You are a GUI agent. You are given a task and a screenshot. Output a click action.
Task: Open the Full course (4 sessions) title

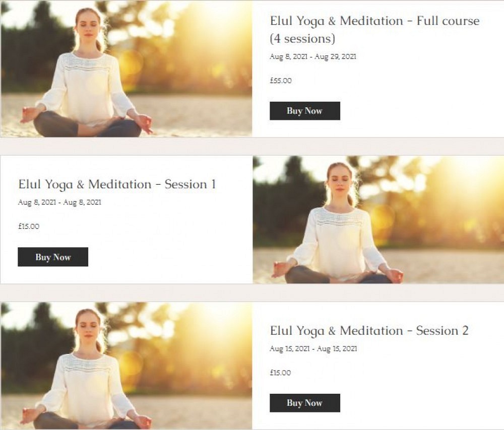click(374, 30)
